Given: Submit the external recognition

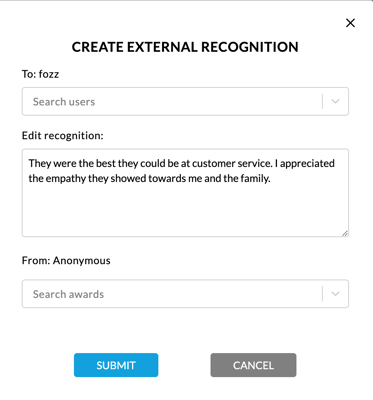Looking at the screenshot, I should click(x=116, y=365).
